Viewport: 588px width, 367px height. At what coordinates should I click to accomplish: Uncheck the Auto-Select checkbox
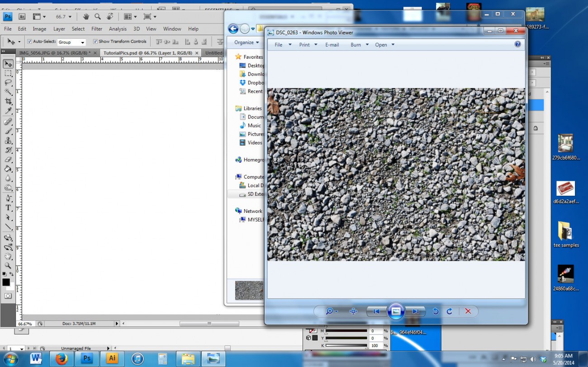pyautogui.click(x=30, y=42)
